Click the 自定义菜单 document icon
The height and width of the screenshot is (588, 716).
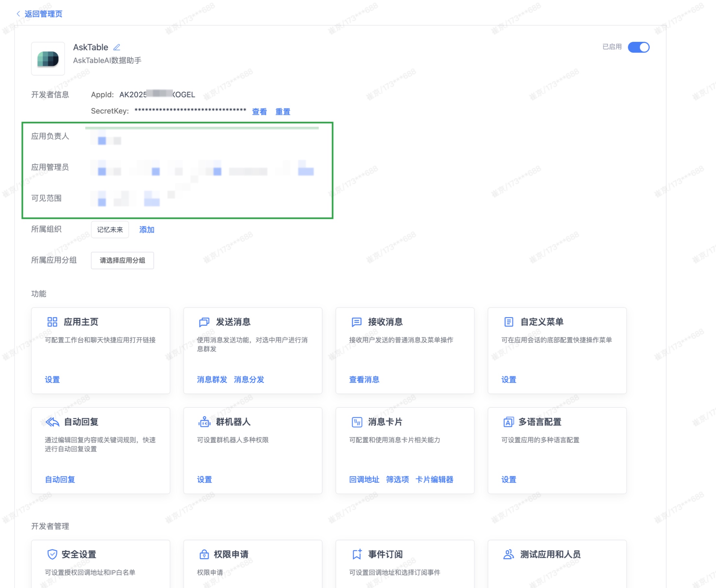pos(508,322)
